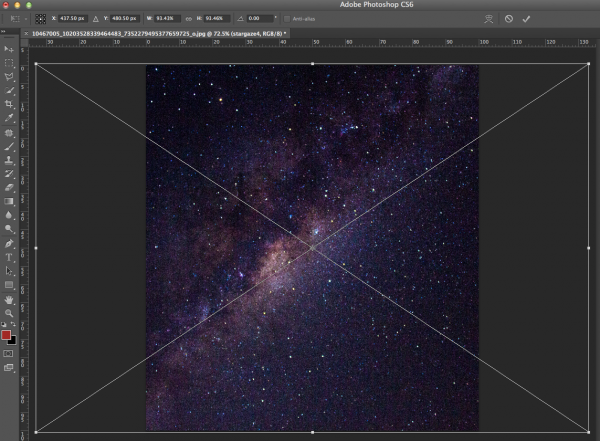Open the red foreground color swatch
Screen dimensions: 600x441
6,335
